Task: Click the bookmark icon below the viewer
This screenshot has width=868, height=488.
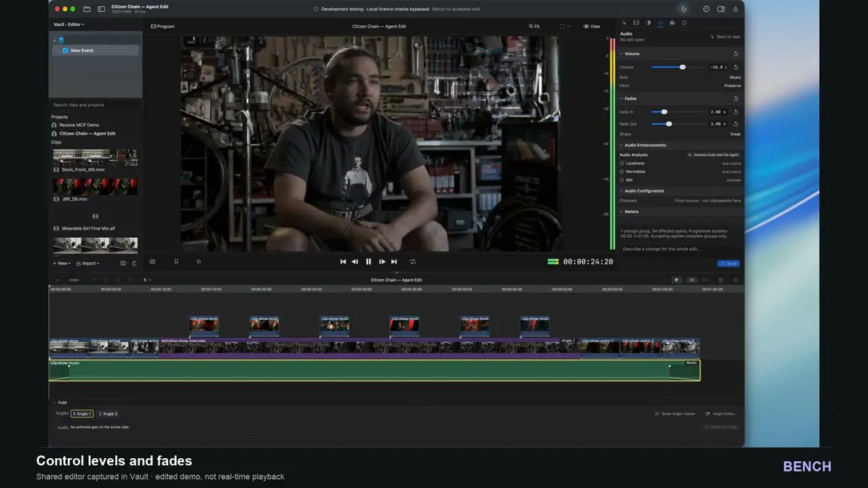Action: 176,262
